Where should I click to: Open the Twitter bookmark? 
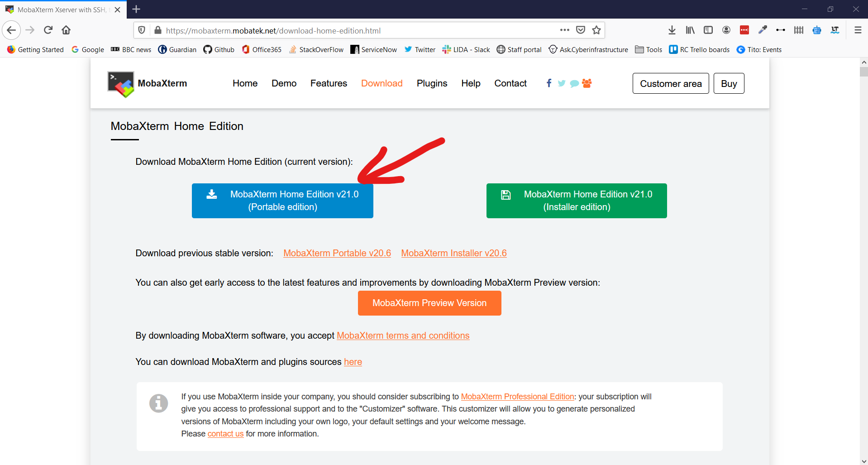tap(420, 50)
